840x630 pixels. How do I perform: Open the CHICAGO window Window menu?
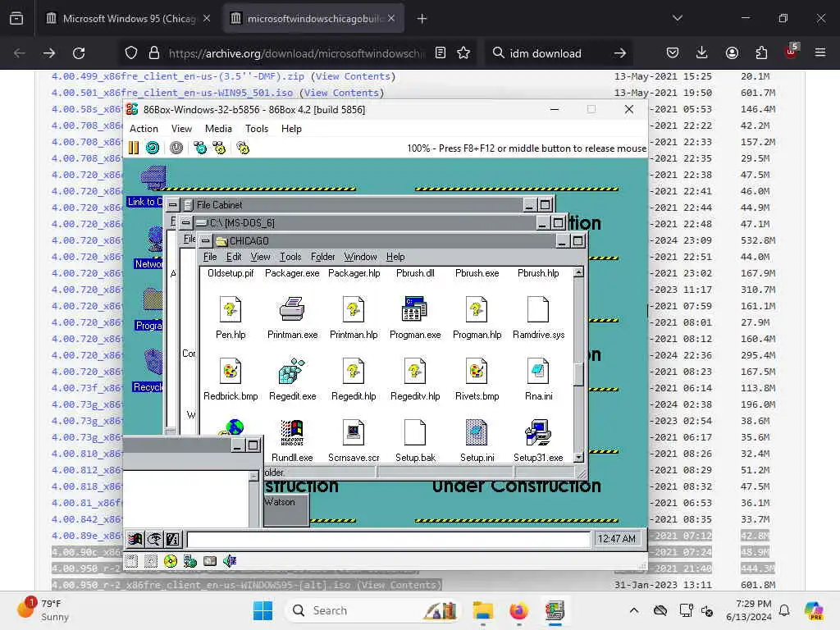[360, 257]
